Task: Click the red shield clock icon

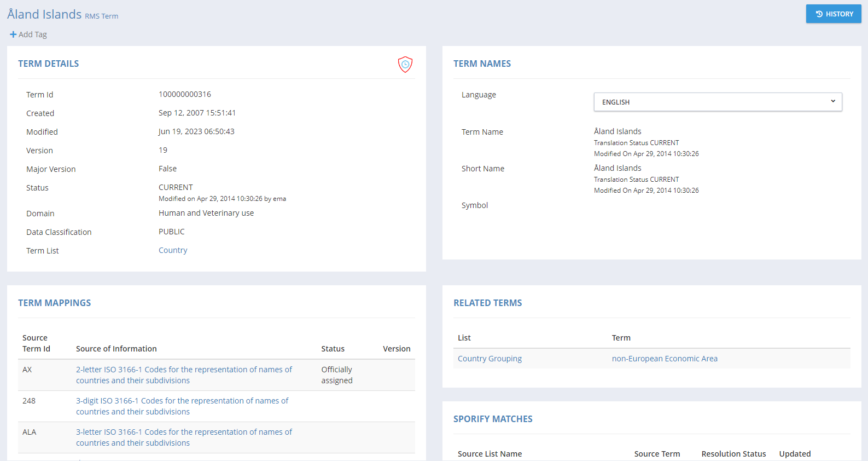Action: (405, 65)
